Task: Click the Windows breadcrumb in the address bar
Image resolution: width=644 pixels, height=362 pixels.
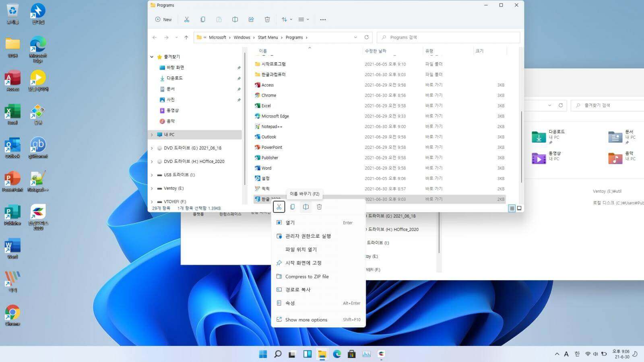Action: click(242, 37)
